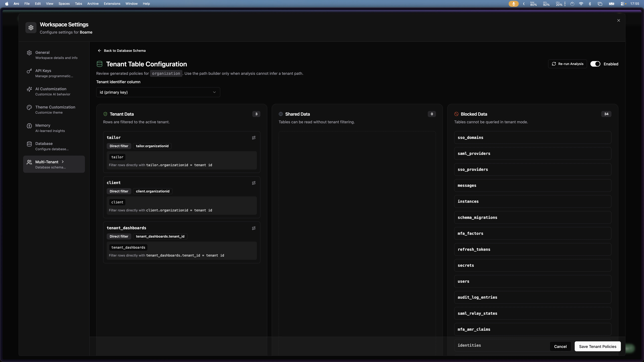Open the Apple menu
644x362 pixels.
pyautogui.click(x=7, y=4)
